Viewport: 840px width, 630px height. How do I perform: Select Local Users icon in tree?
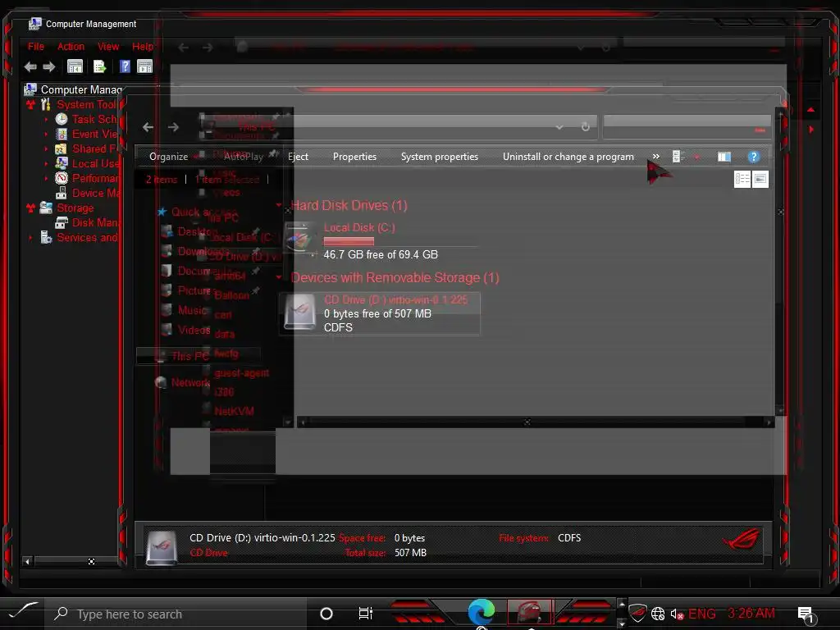pyautogui.click(x=62, y=163)
